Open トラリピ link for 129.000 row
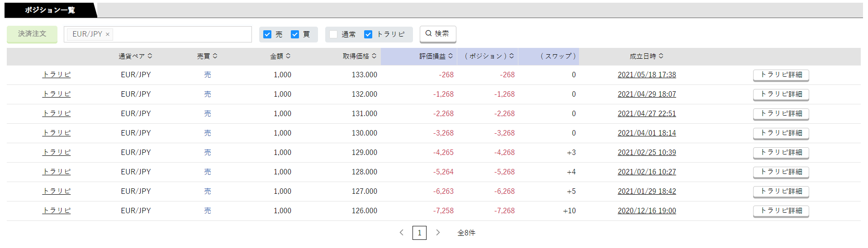868x248 pixels. click(57, 152)
